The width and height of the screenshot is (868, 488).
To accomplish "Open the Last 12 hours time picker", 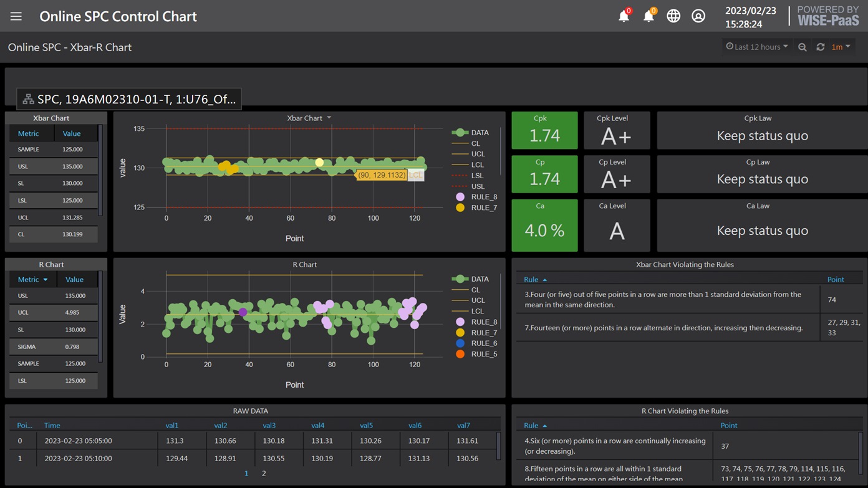I will pyautogui.click(x=757, y=47).
